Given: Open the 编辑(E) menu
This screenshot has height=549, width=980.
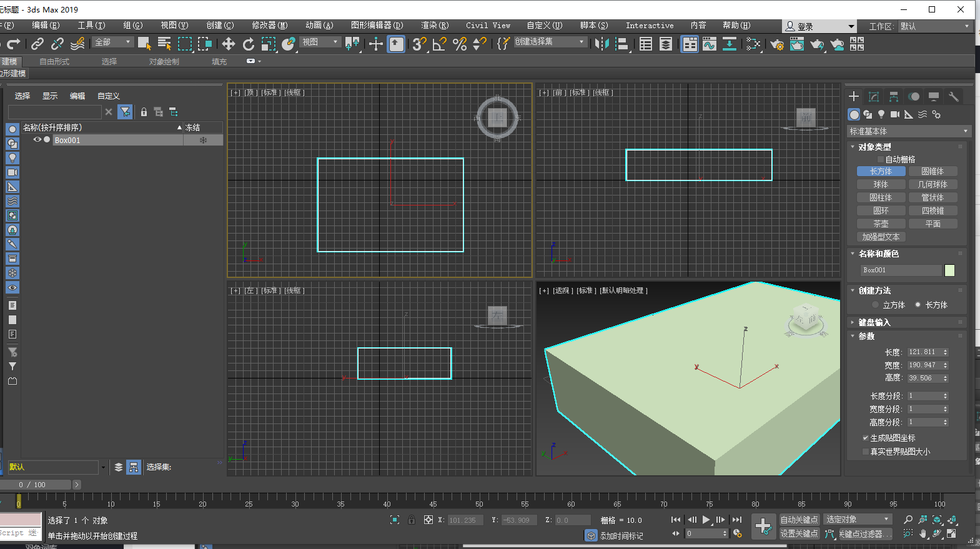Looking at the screenshot, I should pyautogui.click(x=46, y=26).
